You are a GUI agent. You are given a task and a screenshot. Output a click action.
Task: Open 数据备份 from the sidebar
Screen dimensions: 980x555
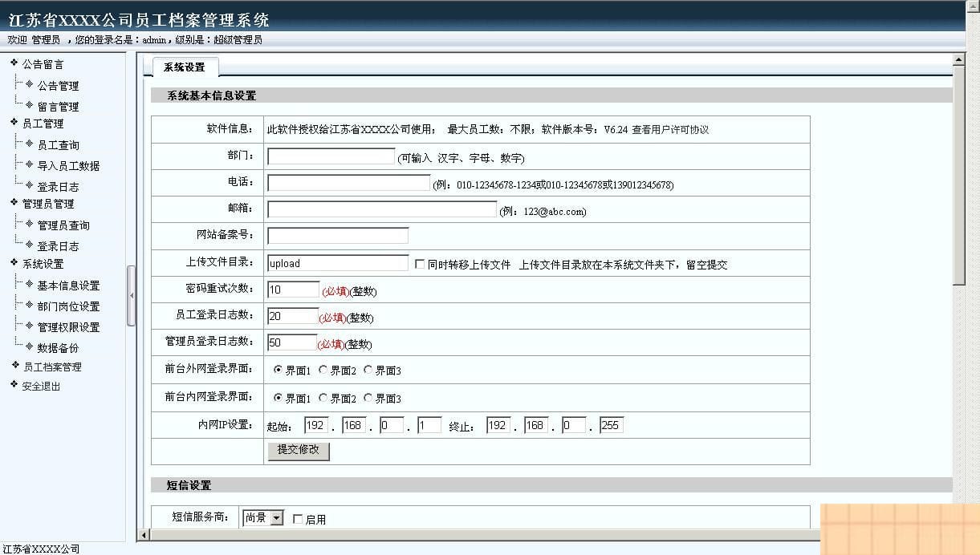click(59, 347)
